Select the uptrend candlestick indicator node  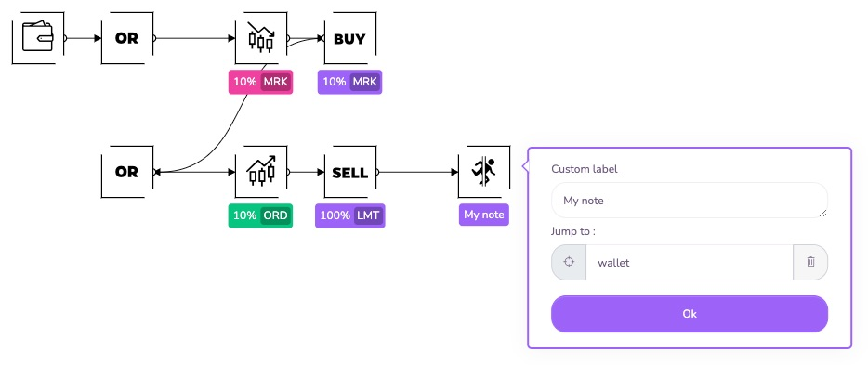click(x=261, y=172)
